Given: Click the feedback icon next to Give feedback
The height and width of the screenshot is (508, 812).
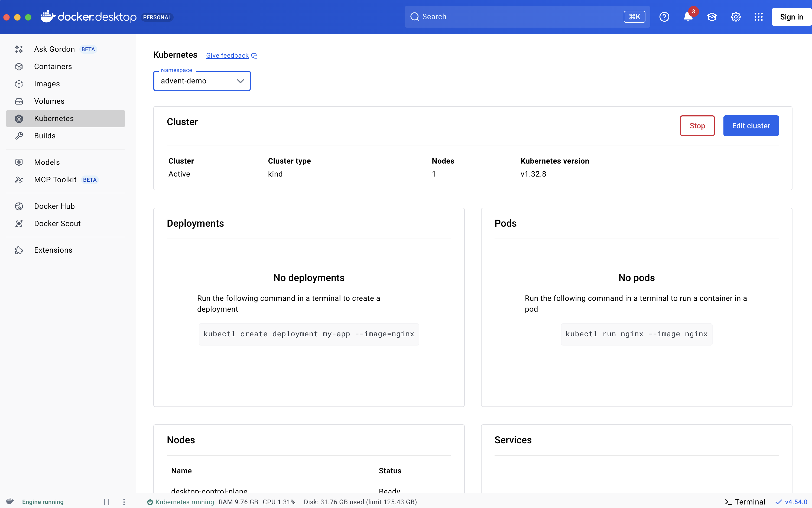Looking at the screenshot, I should [254, 56].
